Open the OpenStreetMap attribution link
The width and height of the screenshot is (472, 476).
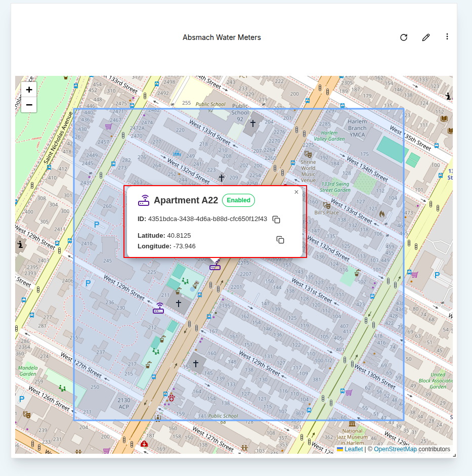point(395,449)
